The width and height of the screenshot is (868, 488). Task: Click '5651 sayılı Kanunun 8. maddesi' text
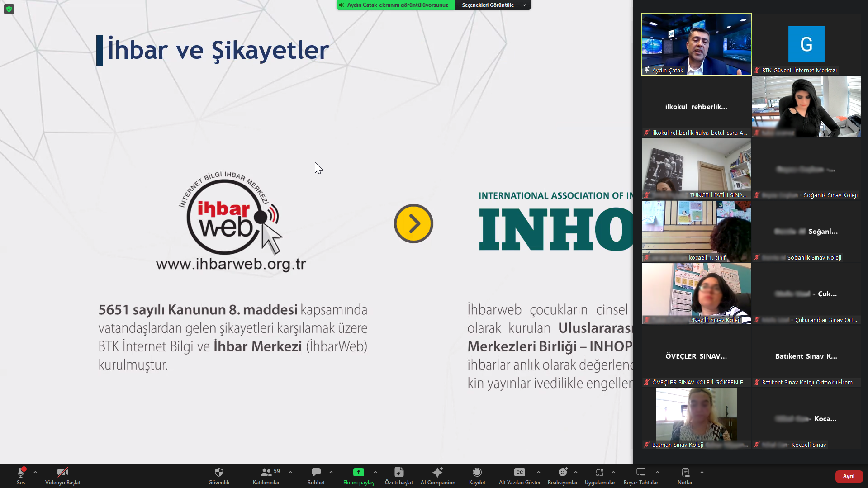(198, 310)
